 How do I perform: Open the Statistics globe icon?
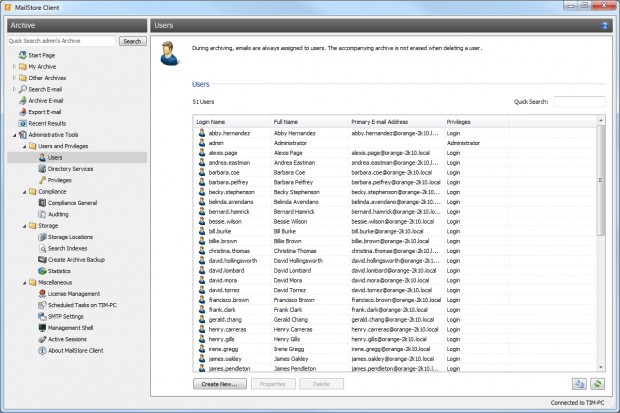pyautogui.click(x=42, y=271)
